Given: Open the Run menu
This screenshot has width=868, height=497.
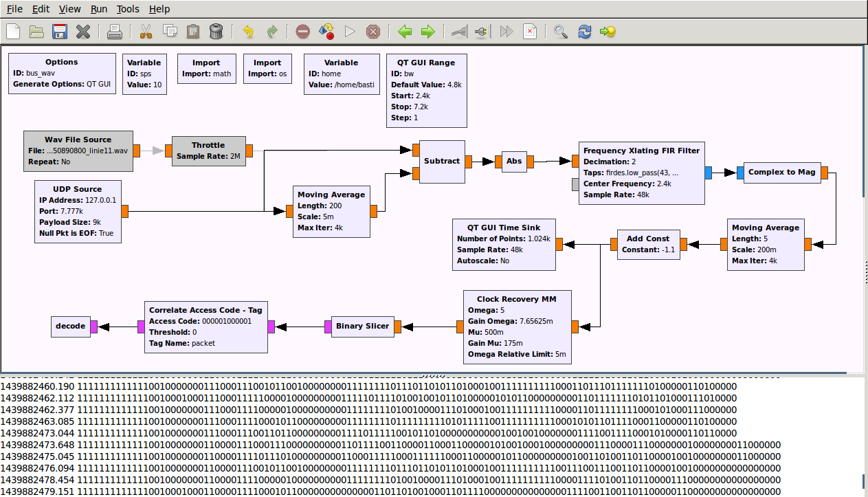Looking at the screenshot, I should click(99, 9).
